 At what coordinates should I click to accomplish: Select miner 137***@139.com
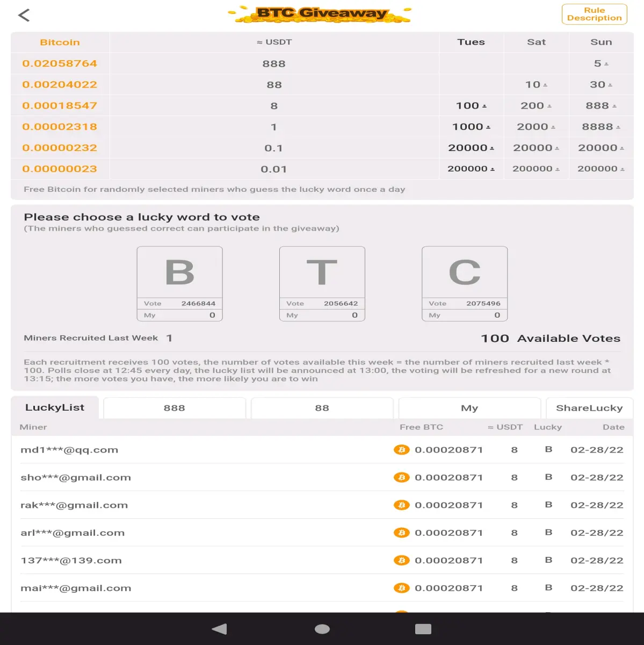(71, 561)
